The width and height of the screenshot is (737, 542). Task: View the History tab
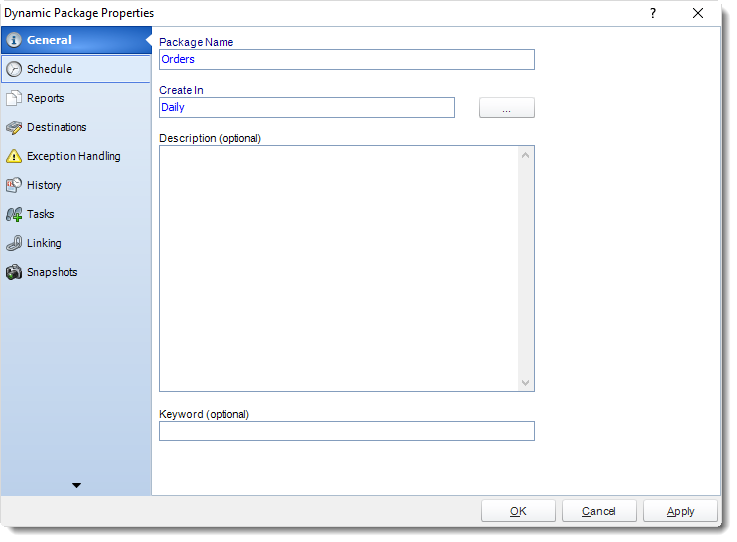(x=76, y=185)
